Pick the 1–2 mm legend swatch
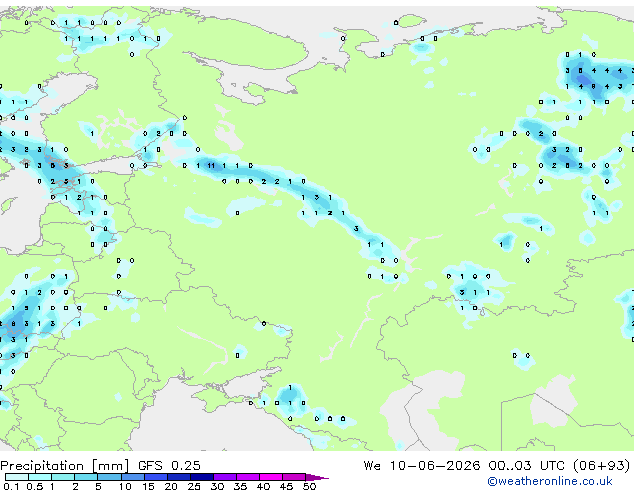Image resolution: width=634 pixels, height=490 pixels. (x=63, y=477)
